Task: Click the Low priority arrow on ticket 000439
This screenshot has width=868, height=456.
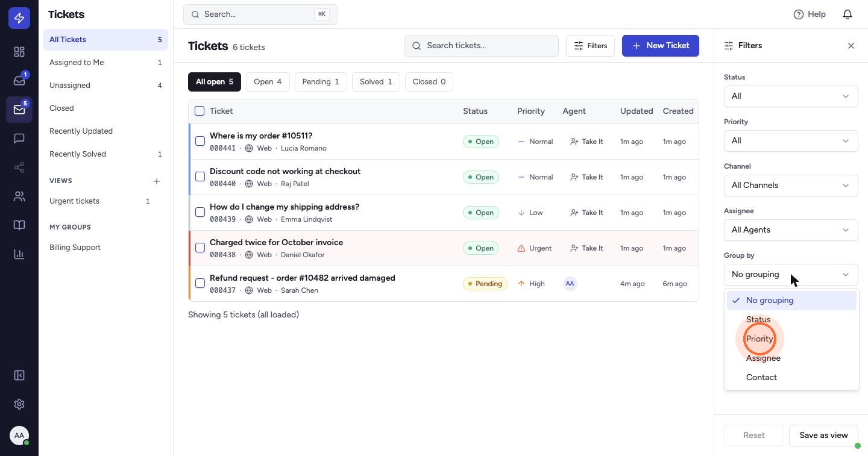Action: [521, 213]
